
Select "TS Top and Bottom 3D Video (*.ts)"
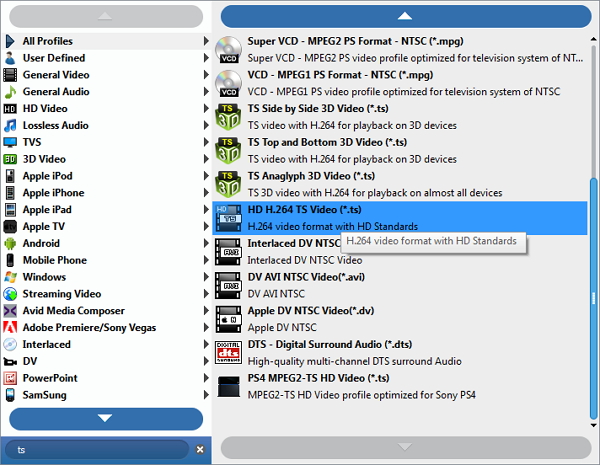pyautogui.click(x=327, y=142)
